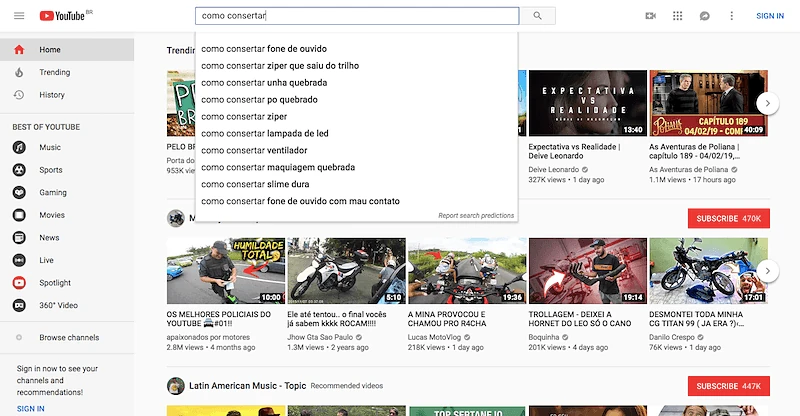
Task: Click the 360° Video icon
Action: pyautogui.click(x=19, y=305)
